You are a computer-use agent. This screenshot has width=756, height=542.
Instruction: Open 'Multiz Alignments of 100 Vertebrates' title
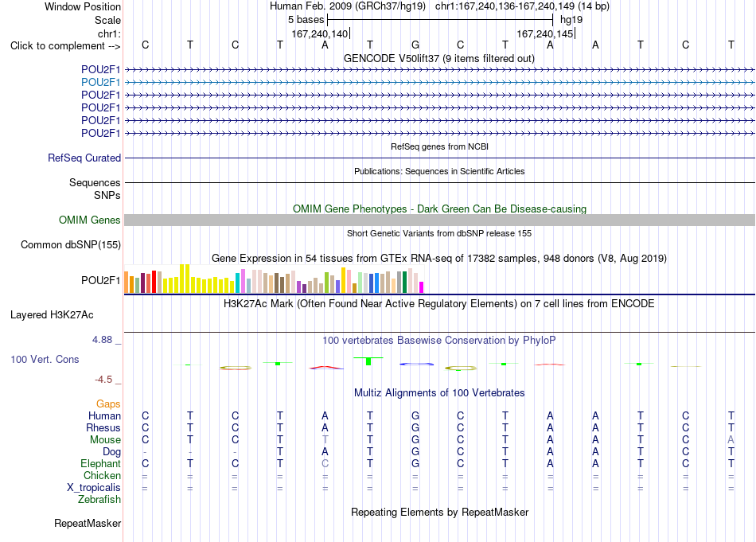pos(439,393)
